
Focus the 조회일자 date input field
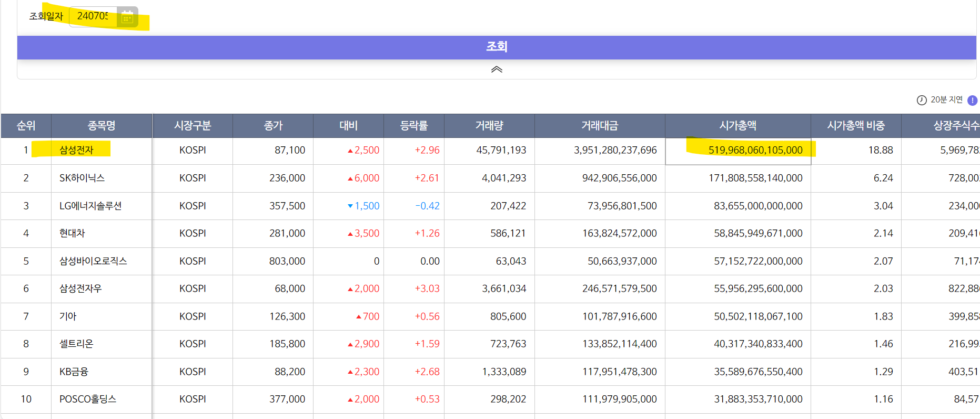(x=93, y=16)
